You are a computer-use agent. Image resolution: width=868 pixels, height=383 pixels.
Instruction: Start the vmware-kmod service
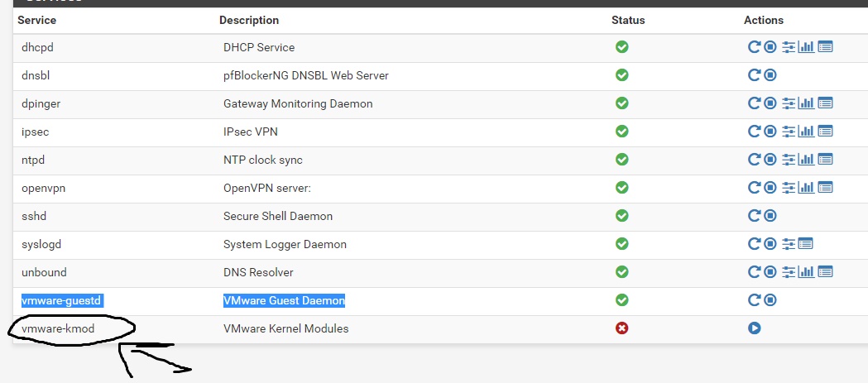(x=754, y=328)
